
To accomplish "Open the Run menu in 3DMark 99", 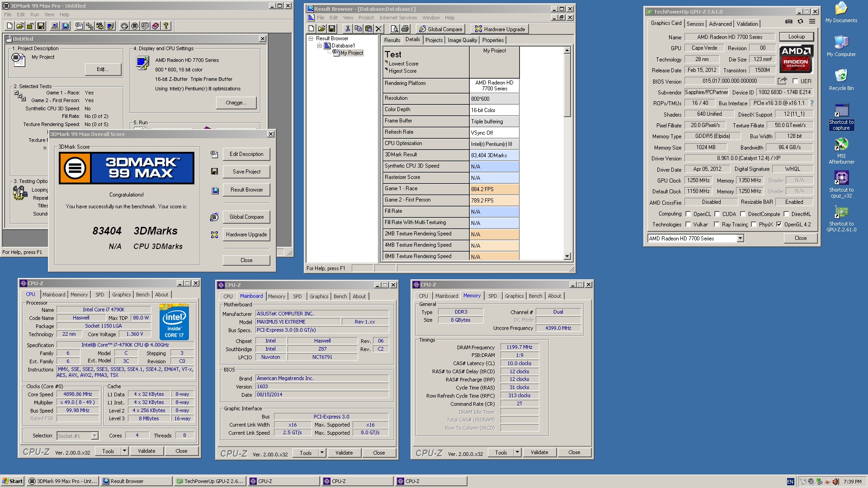I will (34, 14).
